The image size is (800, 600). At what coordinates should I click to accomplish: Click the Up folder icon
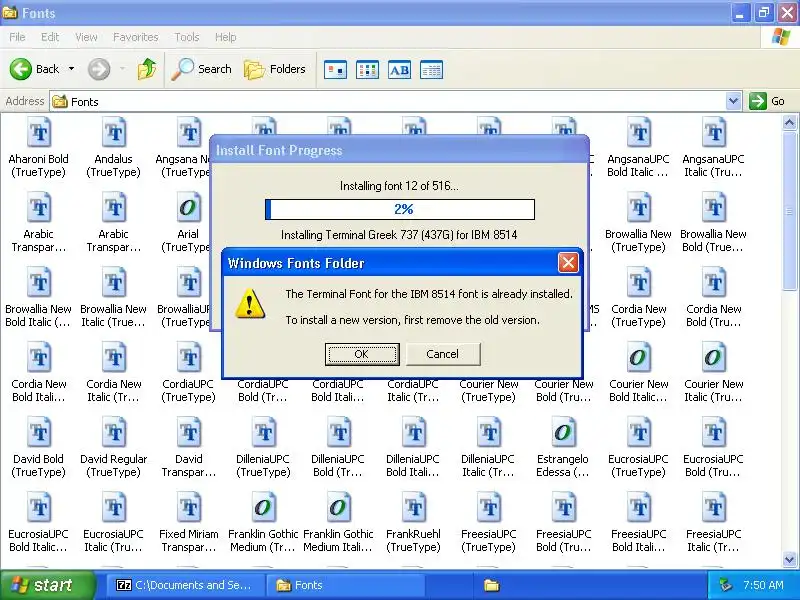click(147, 69)
